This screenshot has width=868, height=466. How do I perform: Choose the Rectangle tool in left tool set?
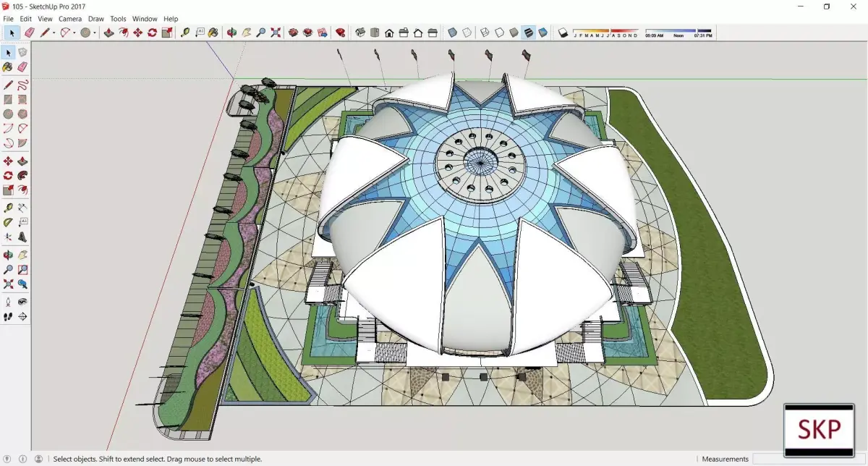8,100
